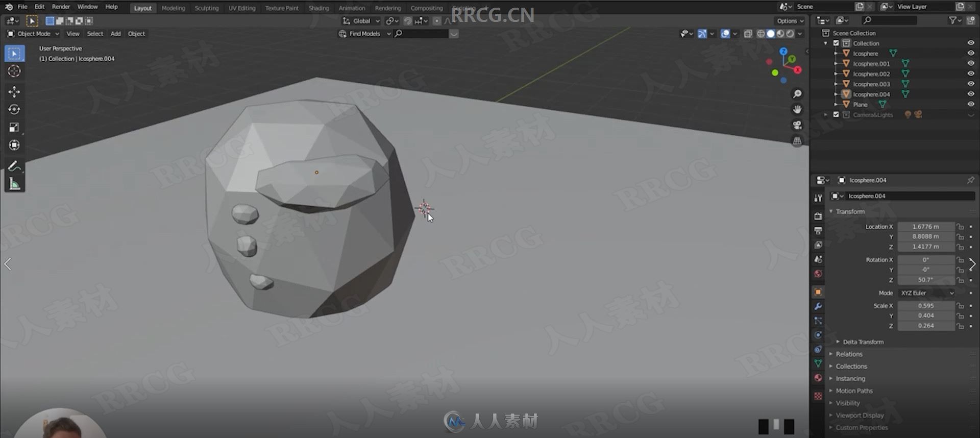This screenshot has height=438, width=980.
Task: Click the red X axis gizmo ball
Action: pyautogui.click(x=797, y=70)
